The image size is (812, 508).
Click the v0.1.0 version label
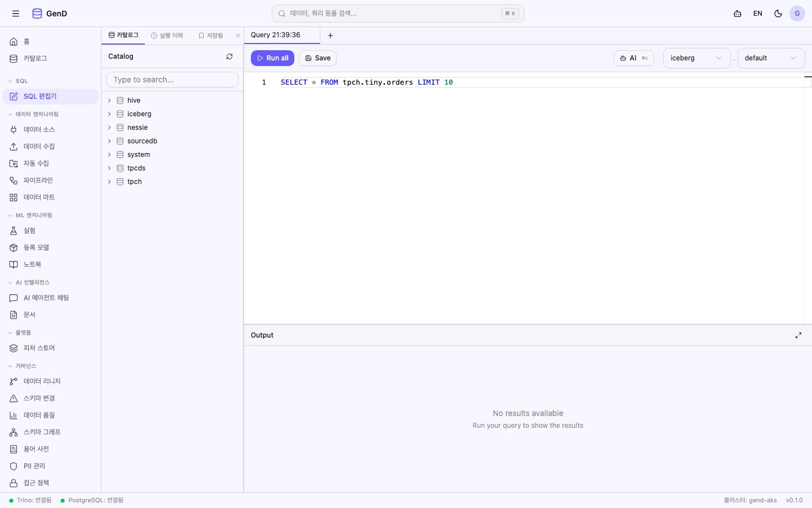click(x=795, y=500)
